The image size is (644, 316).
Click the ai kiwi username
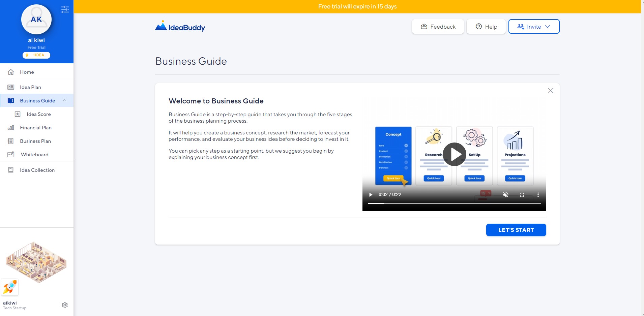coord(36,40)
